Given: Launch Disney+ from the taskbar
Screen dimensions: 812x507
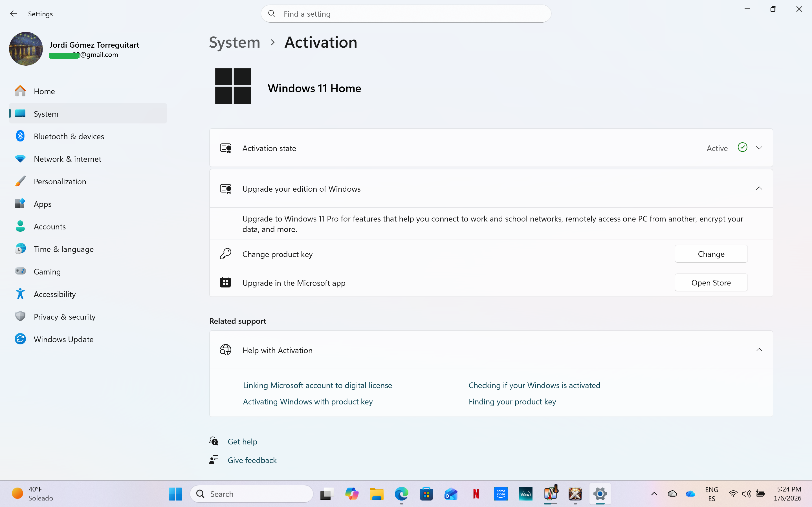Looking at the screenshot, I should coord(525,494).
